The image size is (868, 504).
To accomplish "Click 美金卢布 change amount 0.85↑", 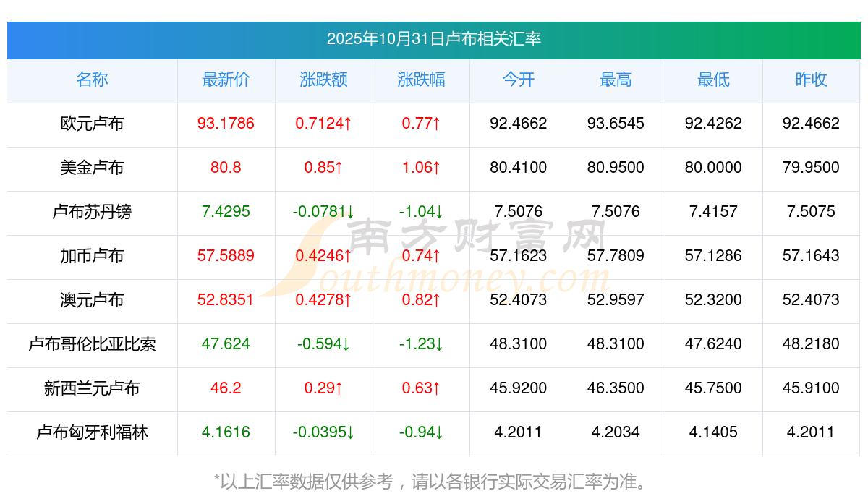I will pos(323,168).
